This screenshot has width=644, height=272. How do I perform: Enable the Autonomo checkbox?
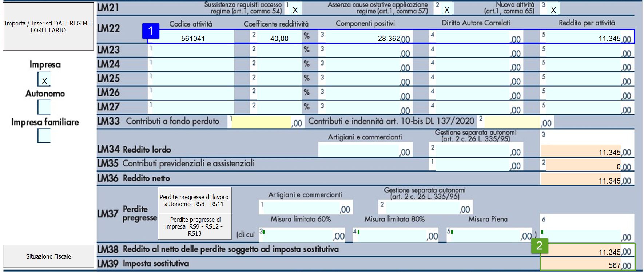pos(44,107)
